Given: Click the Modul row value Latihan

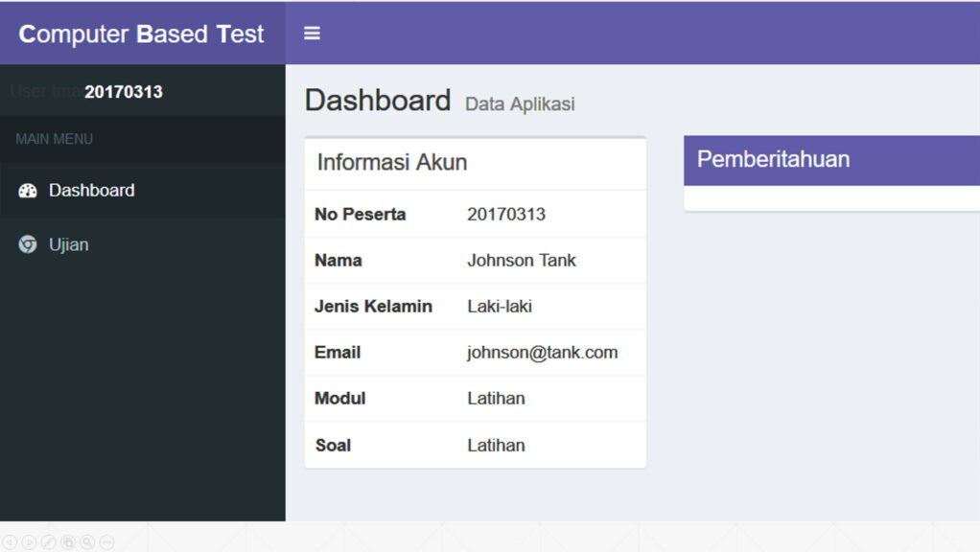Looking at the screenshot, I should [496, 399].
